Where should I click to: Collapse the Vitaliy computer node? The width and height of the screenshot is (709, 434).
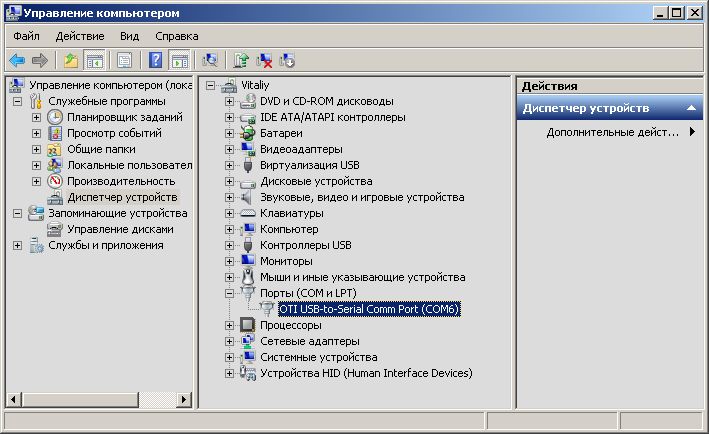click(210, 85)
